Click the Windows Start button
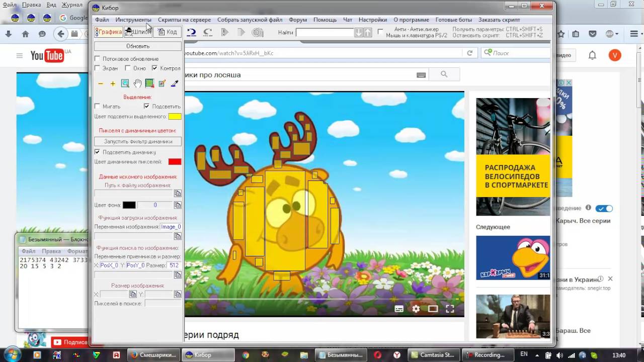The height and width of the screenshot is (362, 644). [12, 354]
